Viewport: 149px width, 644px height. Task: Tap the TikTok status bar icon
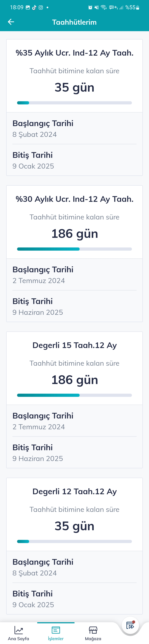[34, 8]
